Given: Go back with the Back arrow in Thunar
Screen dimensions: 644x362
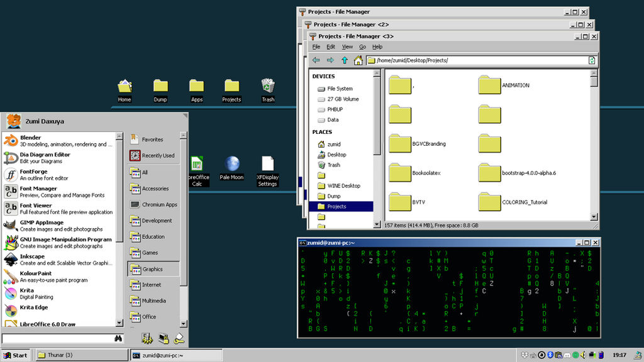Looking at the screenshot, I should pyautogui.click(x=316, y=60).
